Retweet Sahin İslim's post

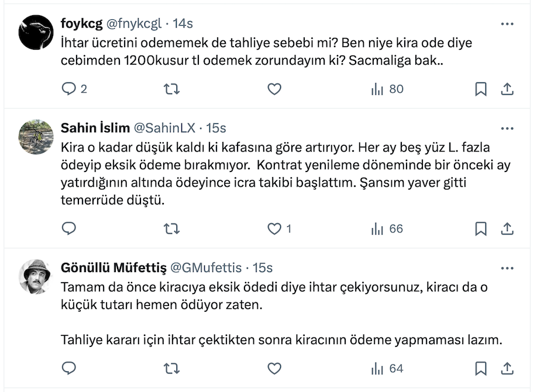171,229
